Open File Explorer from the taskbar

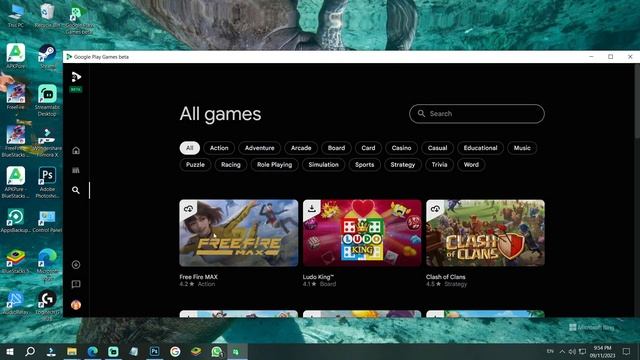[72, 351]
